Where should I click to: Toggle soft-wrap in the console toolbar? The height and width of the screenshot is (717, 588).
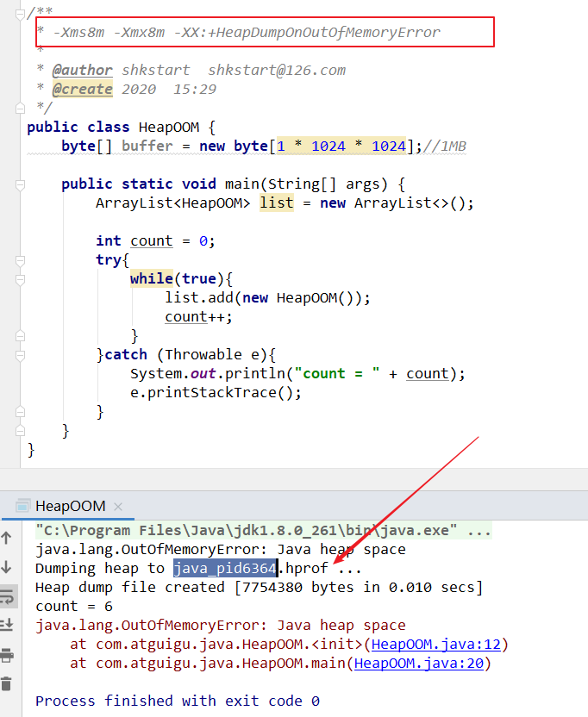(x=6, y=596)
